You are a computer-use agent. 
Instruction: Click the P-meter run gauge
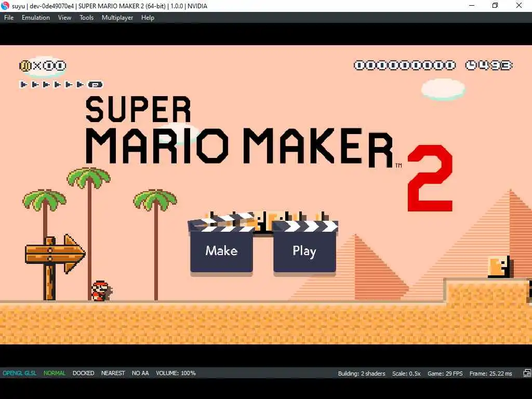point(61,85)
